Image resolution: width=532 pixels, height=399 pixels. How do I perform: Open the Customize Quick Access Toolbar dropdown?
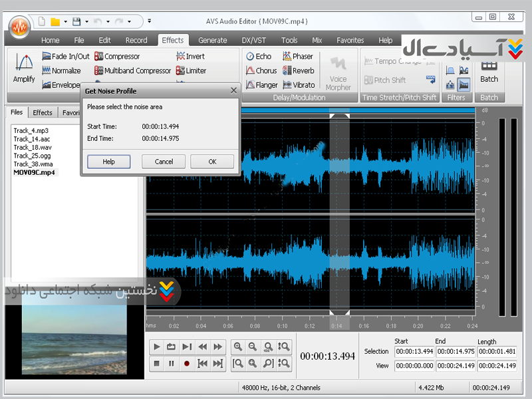[x=150, y=21]
